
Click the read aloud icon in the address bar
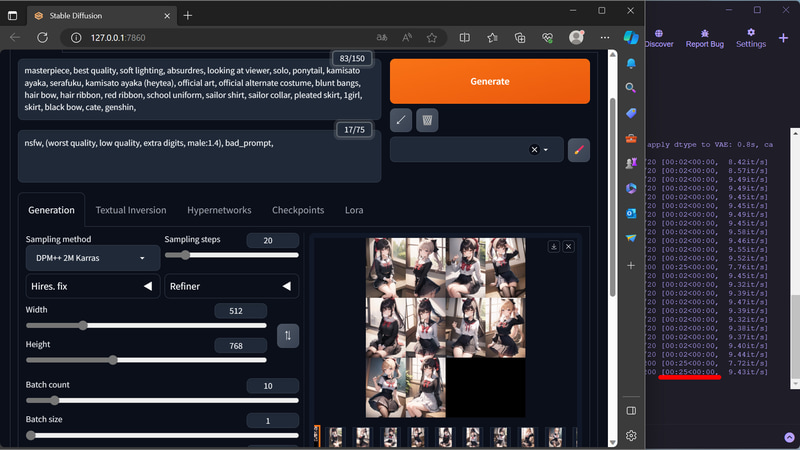click(x=407, y=38)
